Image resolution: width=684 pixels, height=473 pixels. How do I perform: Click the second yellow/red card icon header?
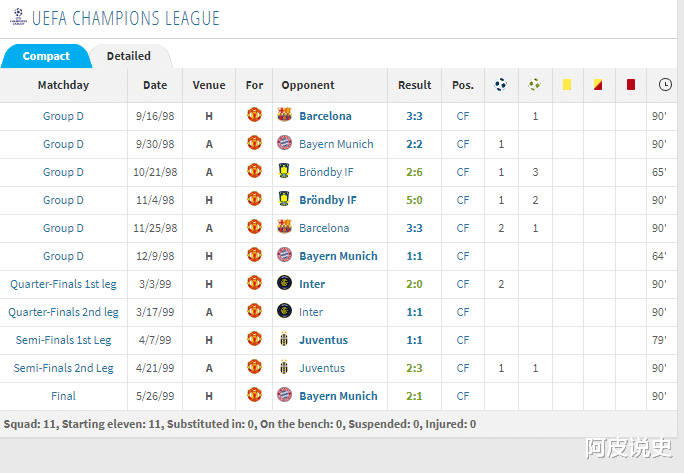(598, 85)
